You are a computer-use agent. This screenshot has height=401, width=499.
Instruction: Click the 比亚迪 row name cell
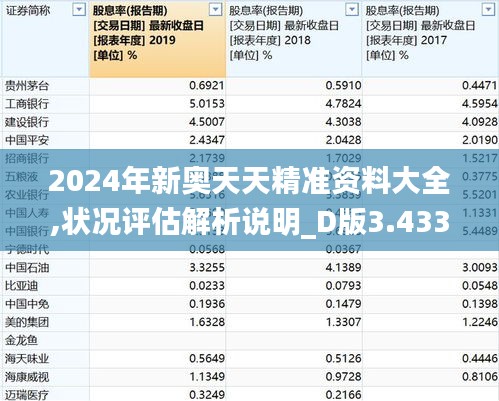pyautogui.click(x=46, y=286)
